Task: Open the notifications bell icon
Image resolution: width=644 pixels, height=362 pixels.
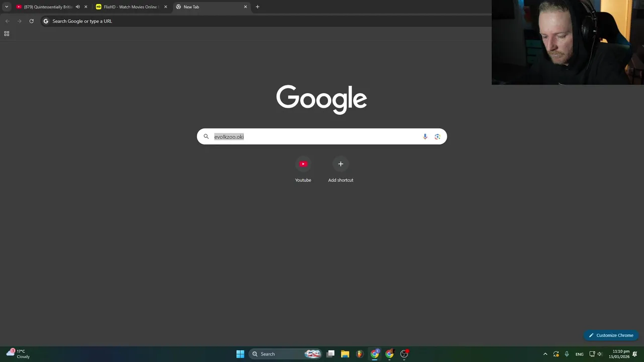Action: coord(635,354)
